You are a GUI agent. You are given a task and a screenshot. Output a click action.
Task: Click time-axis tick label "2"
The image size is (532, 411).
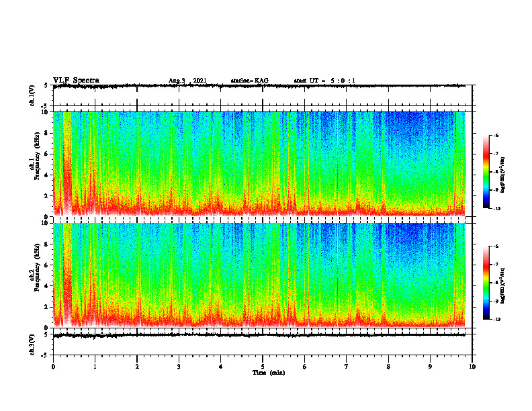point(137,366)
